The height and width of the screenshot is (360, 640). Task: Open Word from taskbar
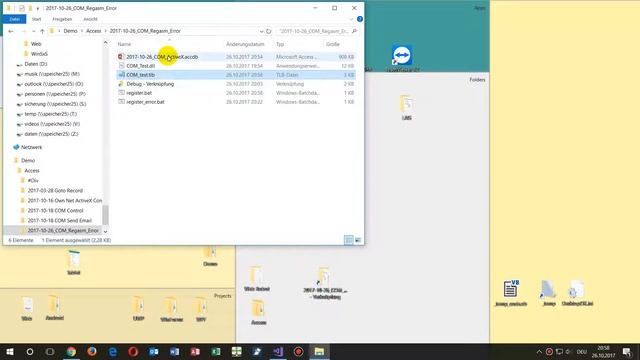[x=175, y=351]
